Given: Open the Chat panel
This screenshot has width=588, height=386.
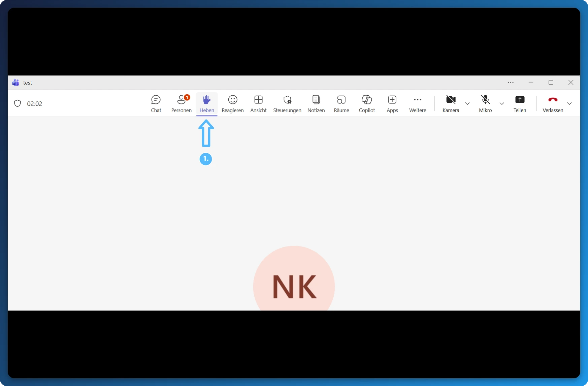Looking at the screenshot, I should point(156,103).
